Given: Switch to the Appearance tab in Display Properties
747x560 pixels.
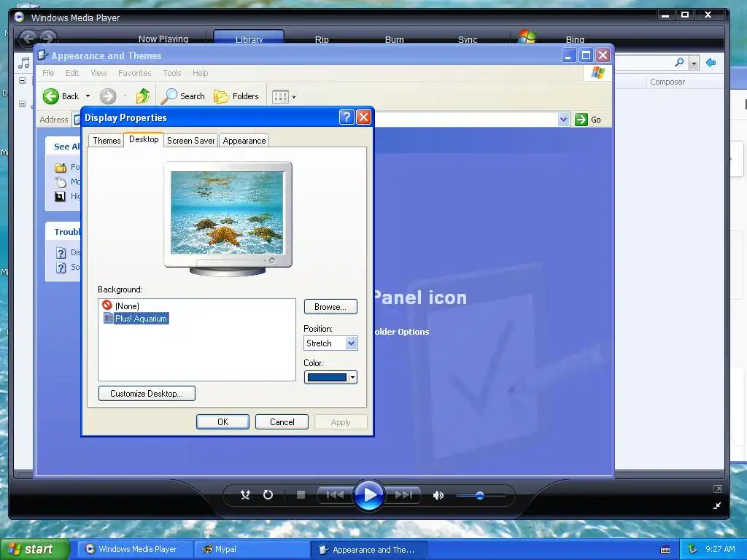Looking at the screenshot, I should click(244, 141).
